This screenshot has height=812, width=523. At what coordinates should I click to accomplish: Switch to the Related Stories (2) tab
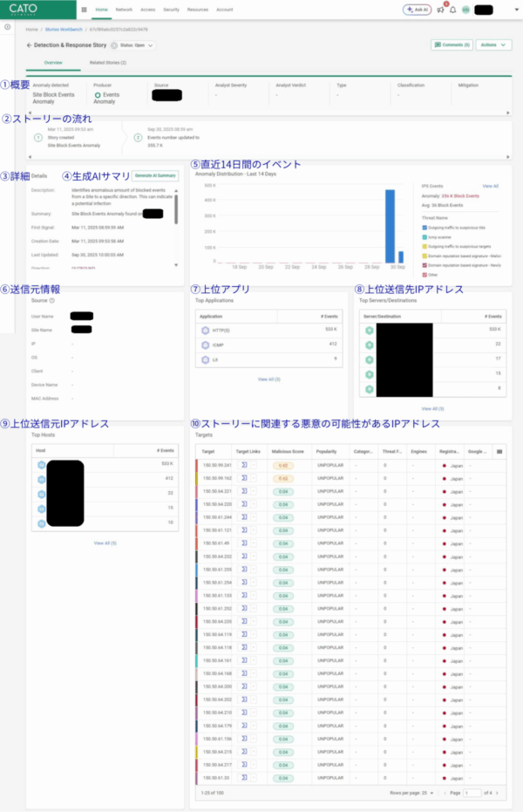(x=109, y=63)
